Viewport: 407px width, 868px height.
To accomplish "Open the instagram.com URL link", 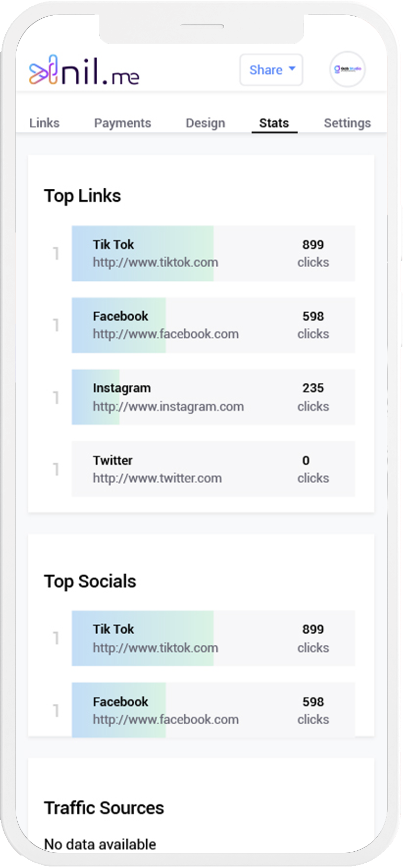I will pyautogui.click(x=168, y=407).
